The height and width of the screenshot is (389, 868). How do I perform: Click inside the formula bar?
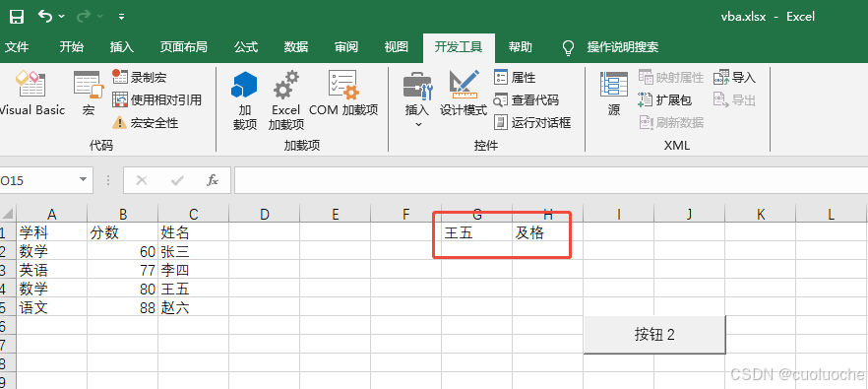pyautogui.click(x=551, y=180)
